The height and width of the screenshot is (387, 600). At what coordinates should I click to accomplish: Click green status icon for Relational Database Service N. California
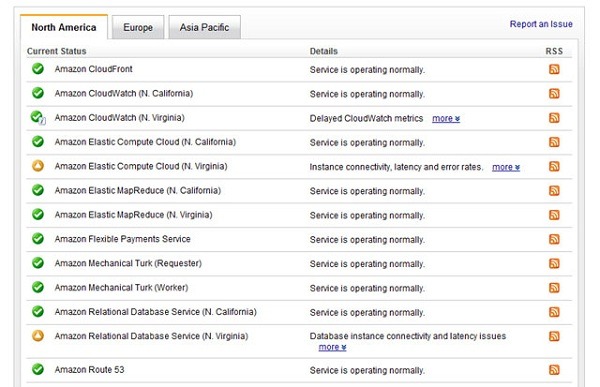38,312
